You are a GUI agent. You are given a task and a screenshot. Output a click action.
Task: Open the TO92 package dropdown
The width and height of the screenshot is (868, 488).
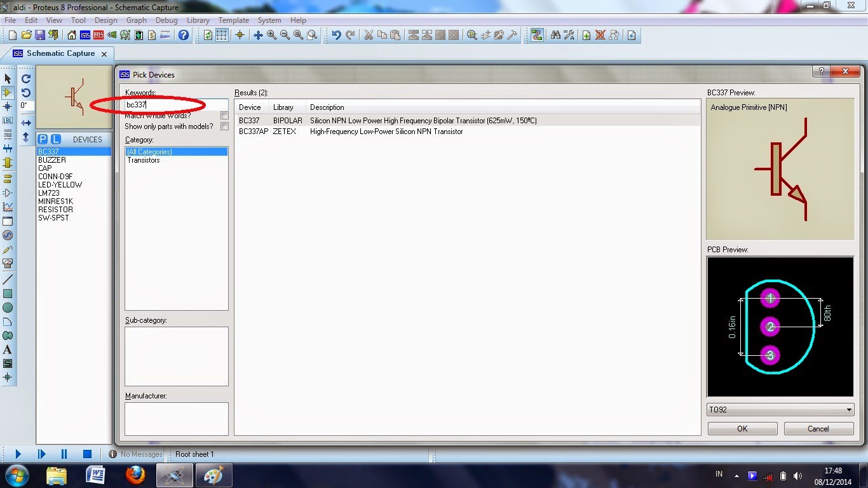pos(780,410)
